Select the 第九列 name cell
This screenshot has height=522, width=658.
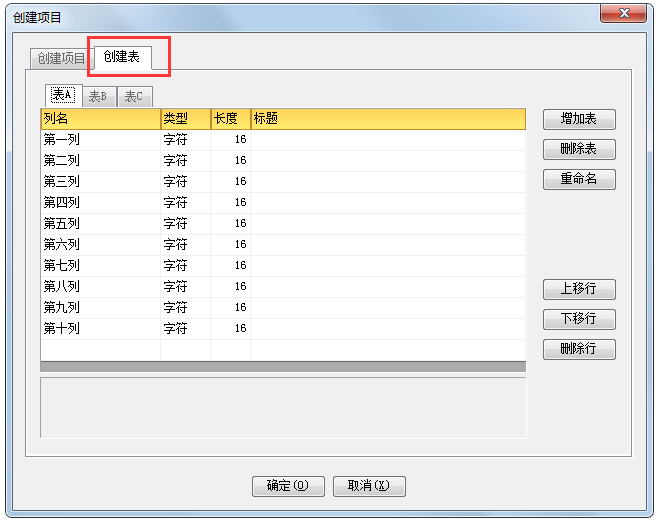101,308
